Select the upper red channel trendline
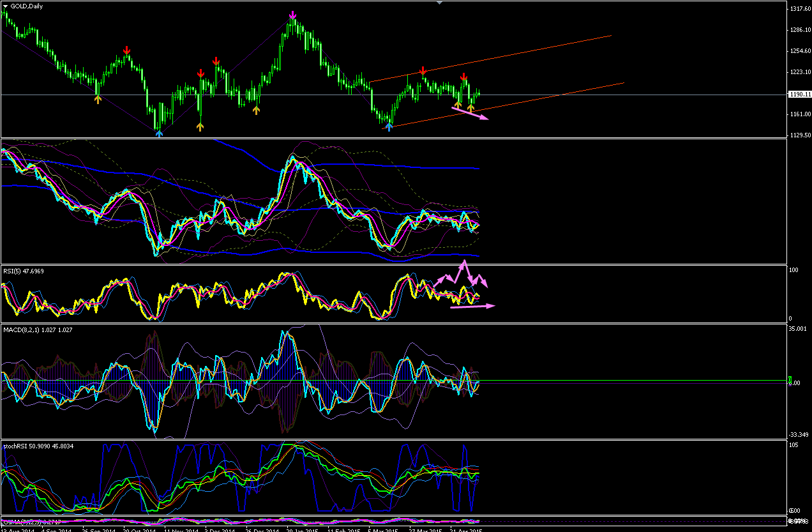Viewport: 812px width, 532px height. tap(490, 58)
